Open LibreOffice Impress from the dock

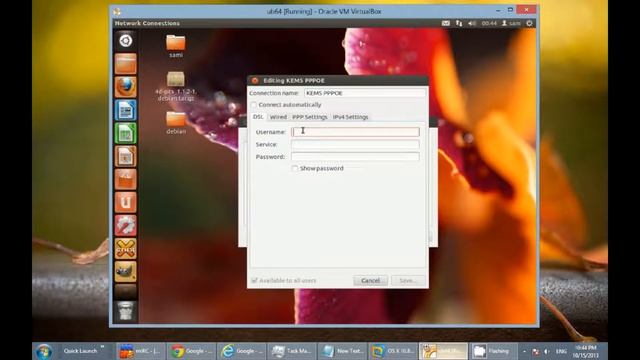click(125, 156)
